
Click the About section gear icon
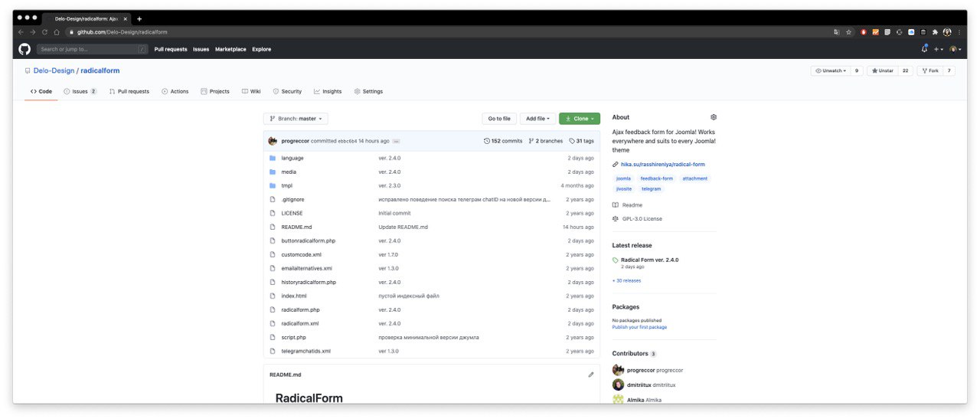[x=714, y=117]
